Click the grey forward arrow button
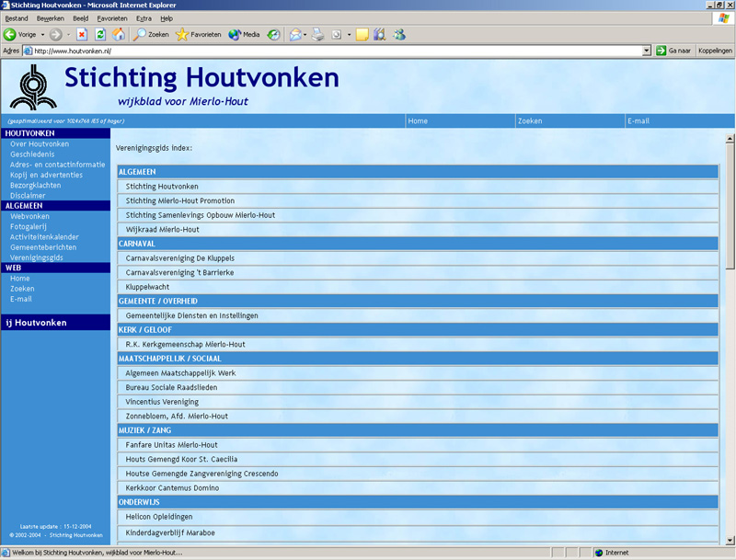The width and height of the screenshot is (736, 560). pos(56,35)
